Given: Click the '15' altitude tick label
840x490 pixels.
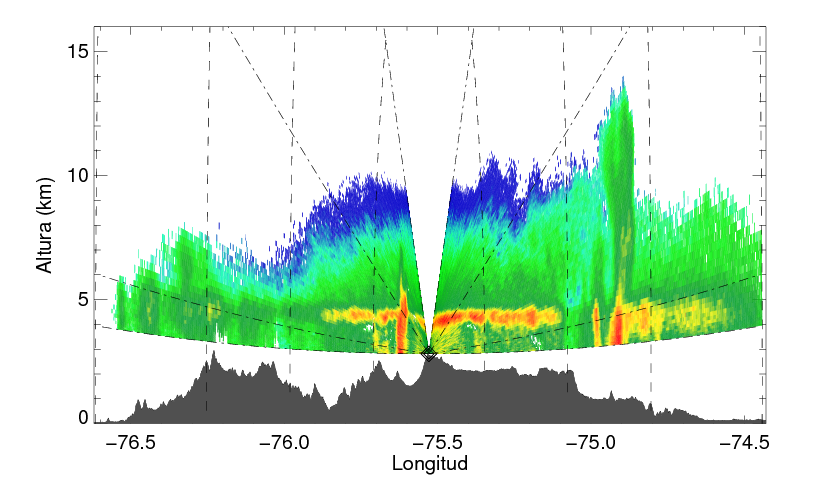Looking at the screenshot, I should point(77,51).
